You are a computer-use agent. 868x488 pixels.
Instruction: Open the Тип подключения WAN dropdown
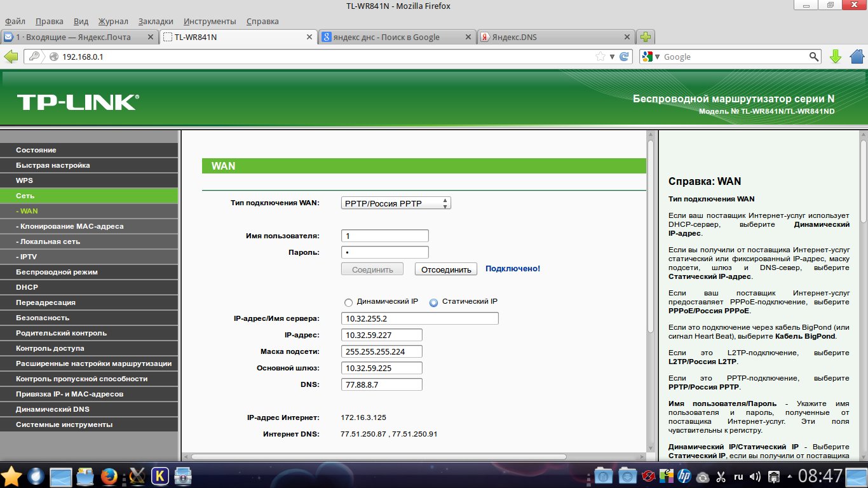pos(396,203)
